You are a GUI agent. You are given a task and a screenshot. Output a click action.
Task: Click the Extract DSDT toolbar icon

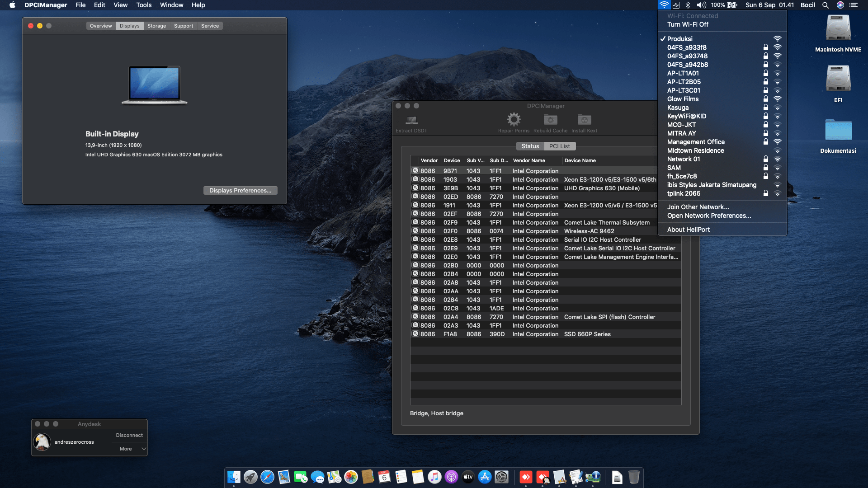pyautogui.click(x=411, y=120)
